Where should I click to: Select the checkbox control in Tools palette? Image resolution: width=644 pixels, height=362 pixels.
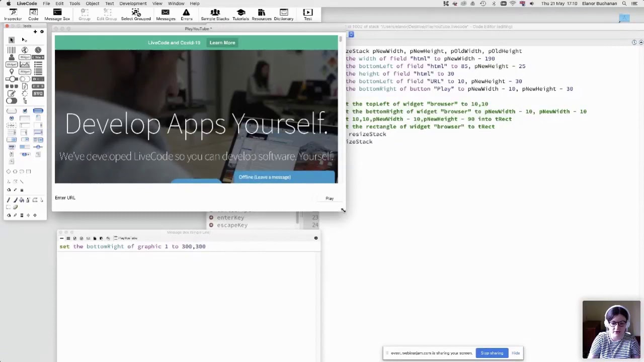click(25, 111)
